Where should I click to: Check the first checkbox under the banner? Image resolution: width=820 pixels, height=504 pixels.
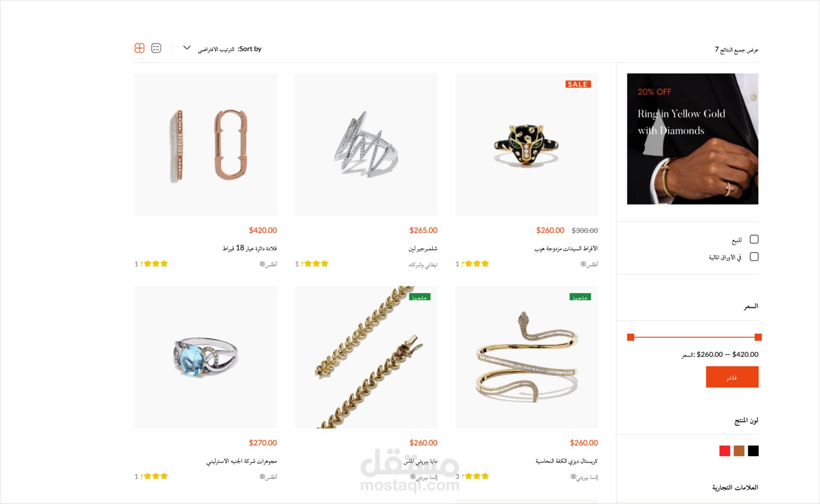754,239
